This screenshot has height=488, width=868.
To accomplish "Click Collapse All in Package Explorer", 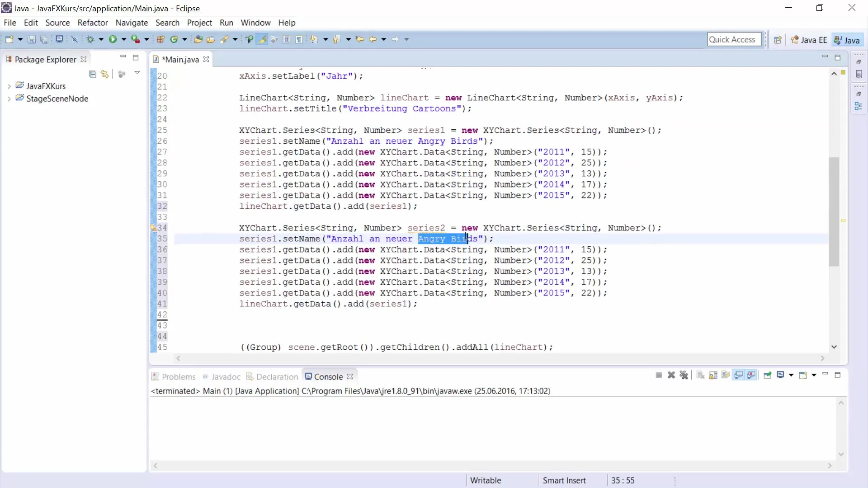I will [92, 74].
